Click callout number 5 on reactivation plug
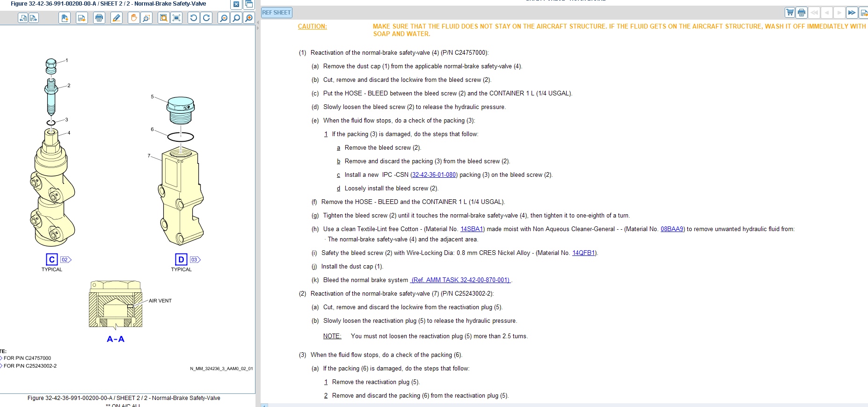 coord(152,97)
